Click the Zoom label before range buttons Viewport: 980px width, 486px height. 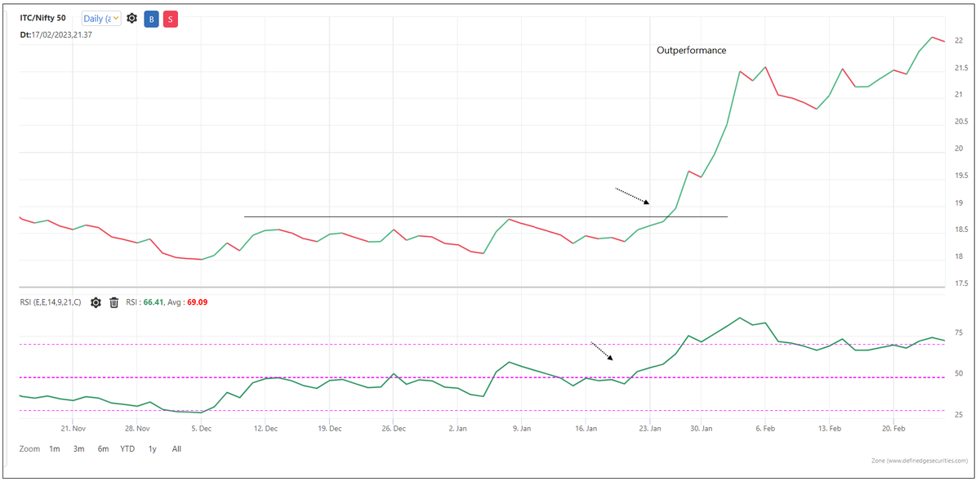point(30,448)
